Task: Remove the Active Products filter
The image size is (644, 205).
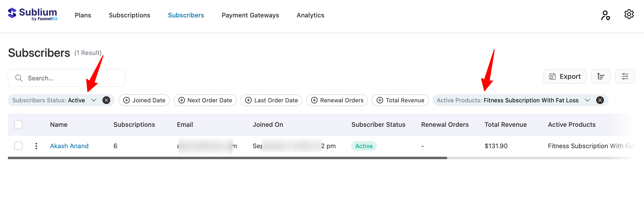Action: pyautogui.click(x=600, y=100)
